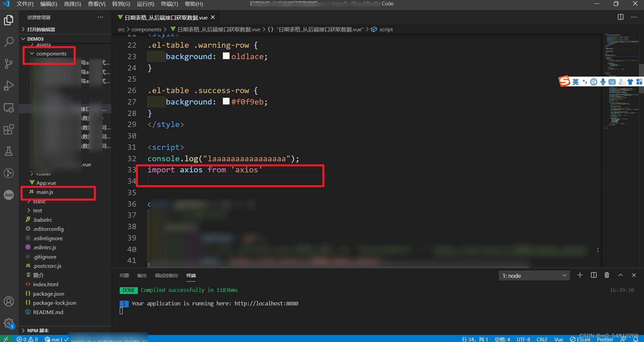Split the editor to the right

pos(620,17)
